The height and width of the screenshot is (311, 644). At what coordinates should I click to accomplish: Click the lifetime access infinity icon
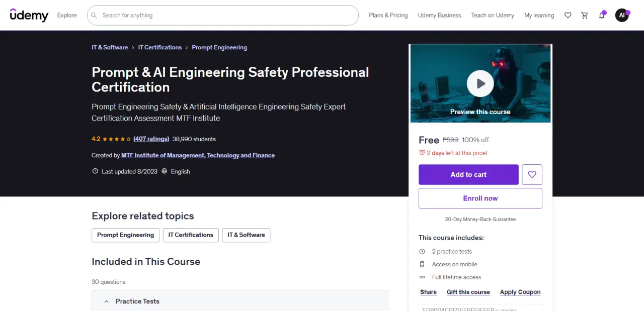[x=422, y=277]
